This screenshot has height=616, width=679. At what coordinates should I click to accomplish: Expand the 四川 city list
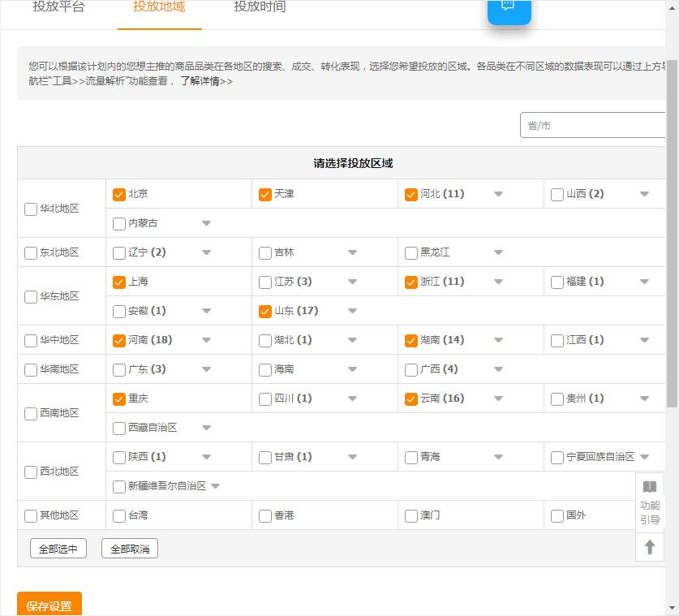(x=352, y=398)
